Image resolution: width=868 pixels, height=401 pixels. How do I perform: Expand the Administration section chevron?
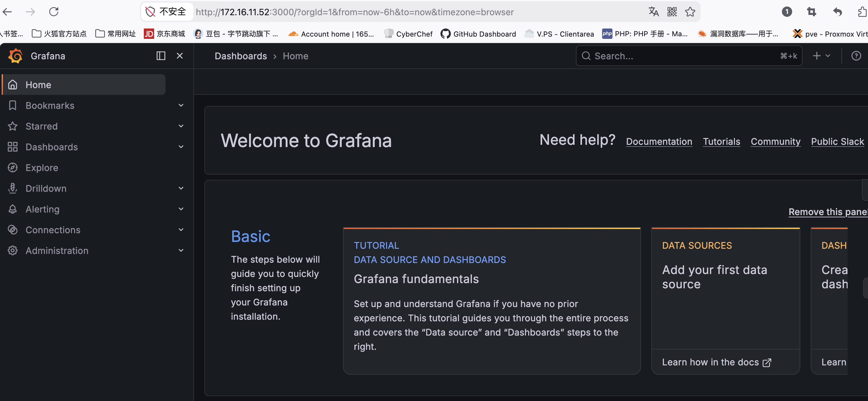pyautogui.click(x=181, y=250)
